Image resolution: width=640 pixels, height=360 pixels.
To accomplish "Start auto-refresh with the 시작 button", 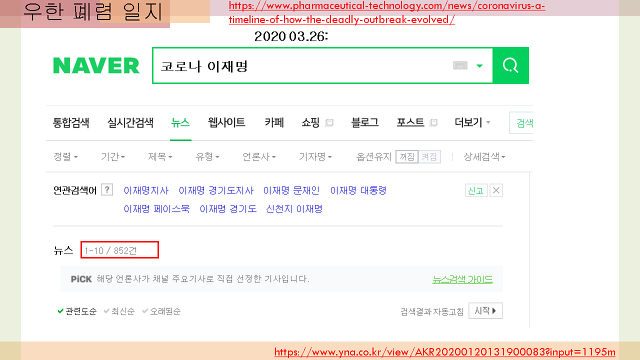I will [485, 311].
